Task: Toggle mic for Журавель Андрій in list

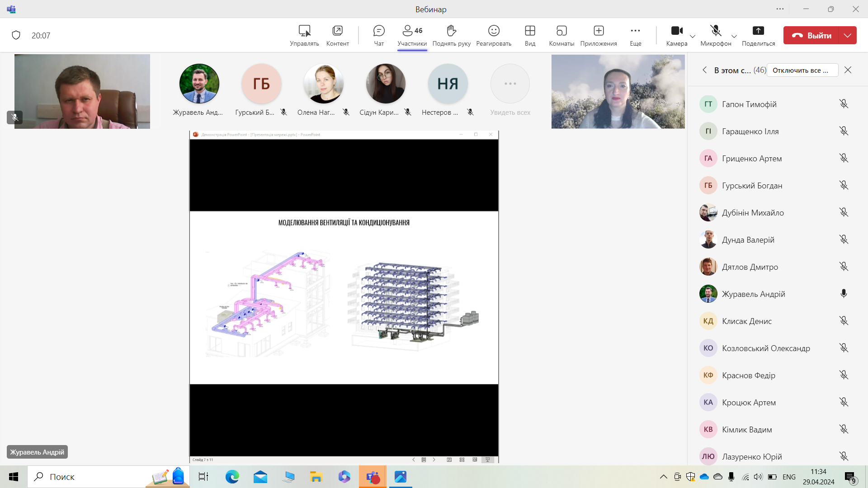Action: [844, 294]
